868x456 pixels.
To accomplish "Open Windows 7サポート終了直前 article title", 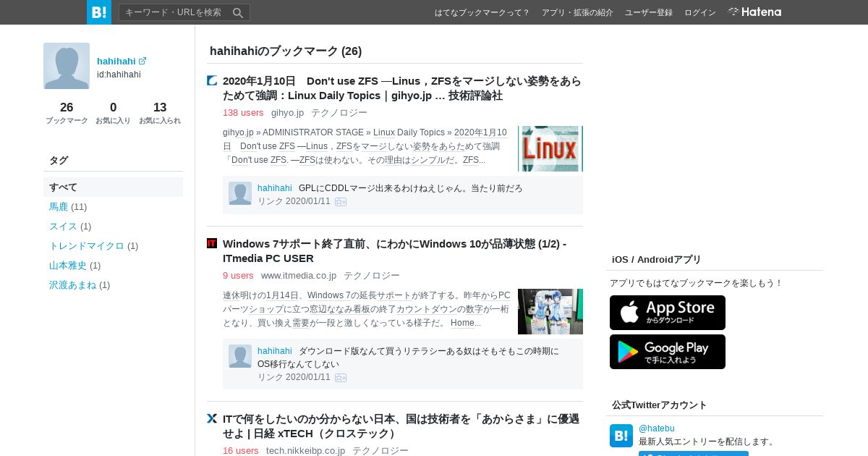I will click(394, 251).
